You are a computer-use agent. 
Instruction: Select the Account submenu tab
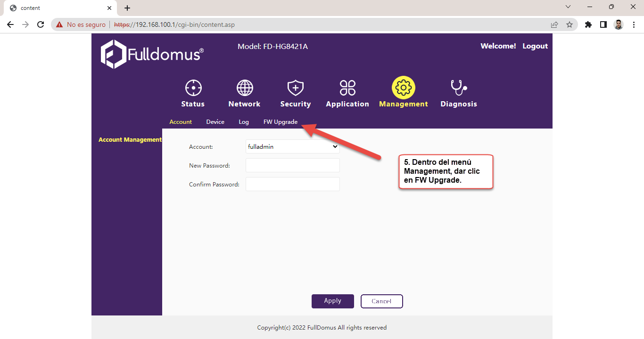pos(181,122)
